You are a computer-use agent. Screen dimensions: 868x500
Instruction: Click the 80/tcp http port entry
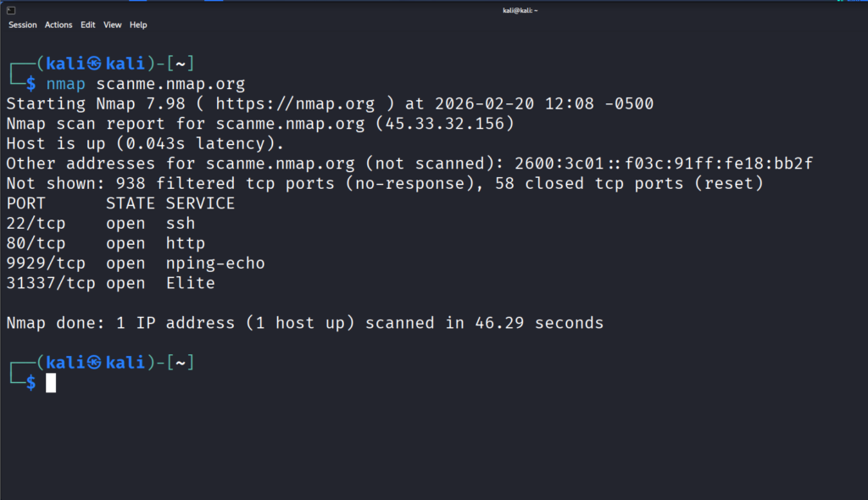click(105, 244)
